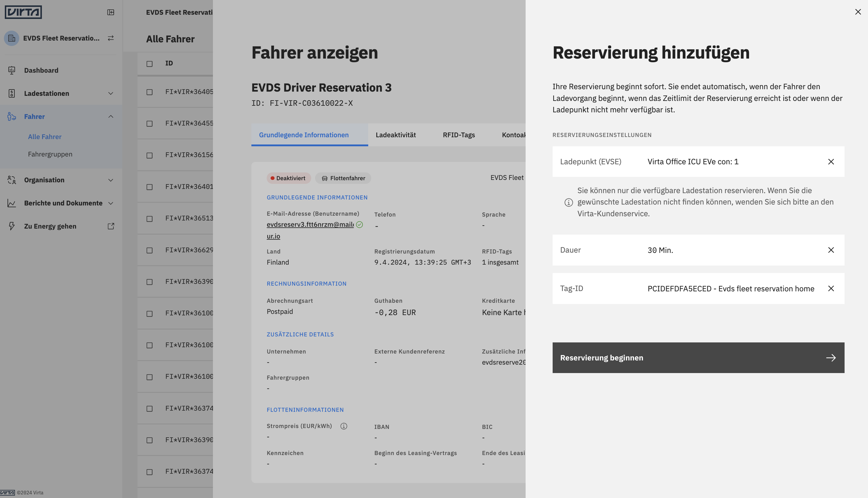This screenshot has height=498, width=868.
Task: Check the row FI*VIR*36629 checkbox
Action: point(150,251)
